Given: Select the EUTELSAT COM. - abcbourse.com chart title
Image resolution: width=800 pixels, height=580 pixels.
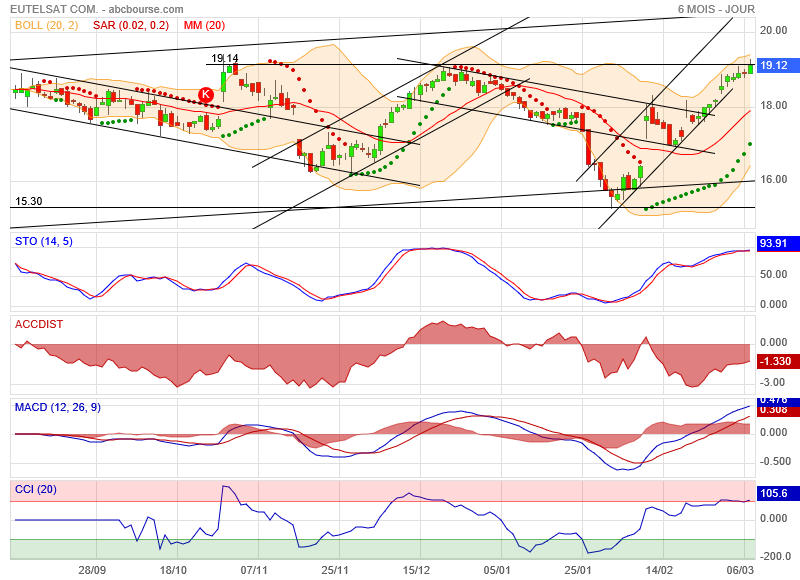Looking at the screenshot, I should click(x=97, y=9).
